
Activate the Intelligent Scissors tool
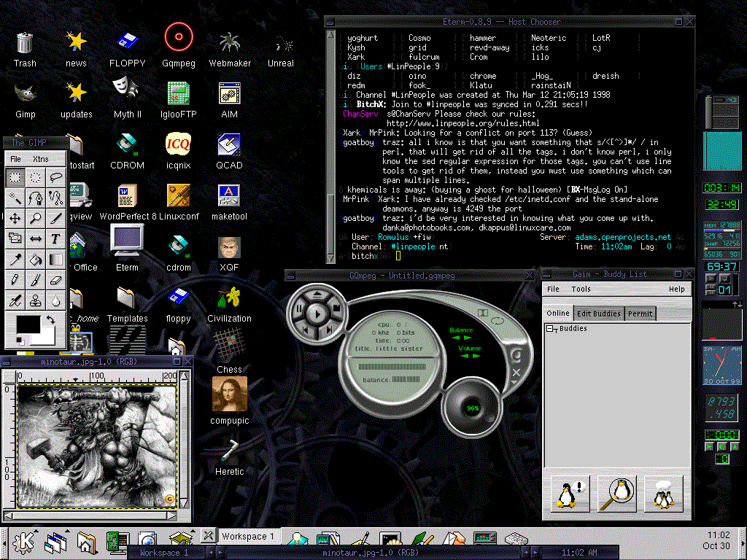pos(55,198)
